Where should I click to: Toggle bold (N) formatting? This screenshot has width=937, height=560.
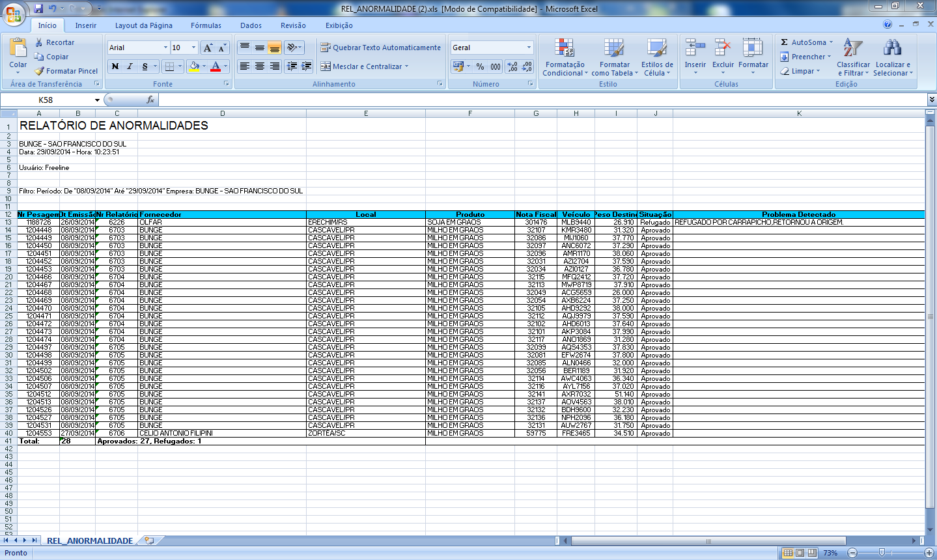pyautogui.click(x=115, y=66)
